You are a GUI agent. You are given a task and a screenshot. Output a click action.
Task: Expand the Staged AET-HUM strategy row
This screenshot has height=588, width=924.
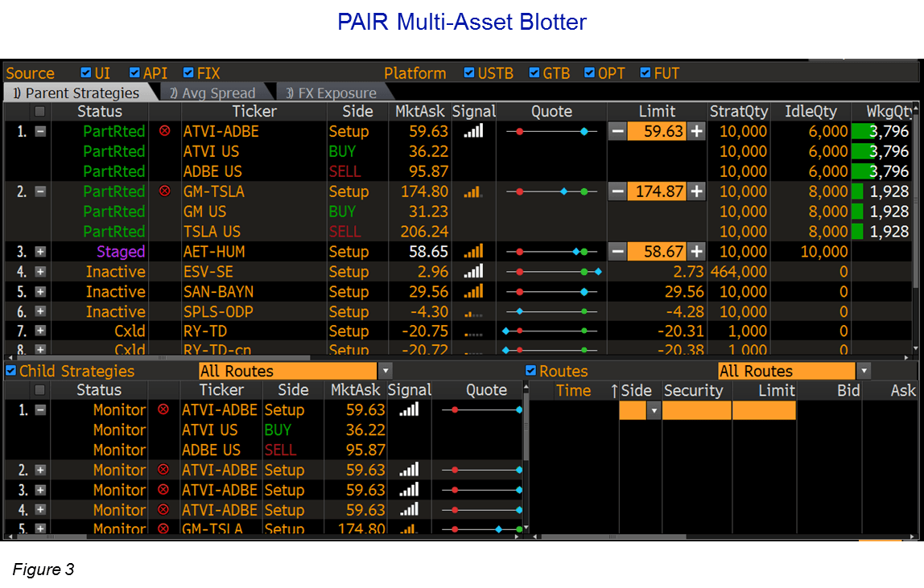(x=40, y=252)
